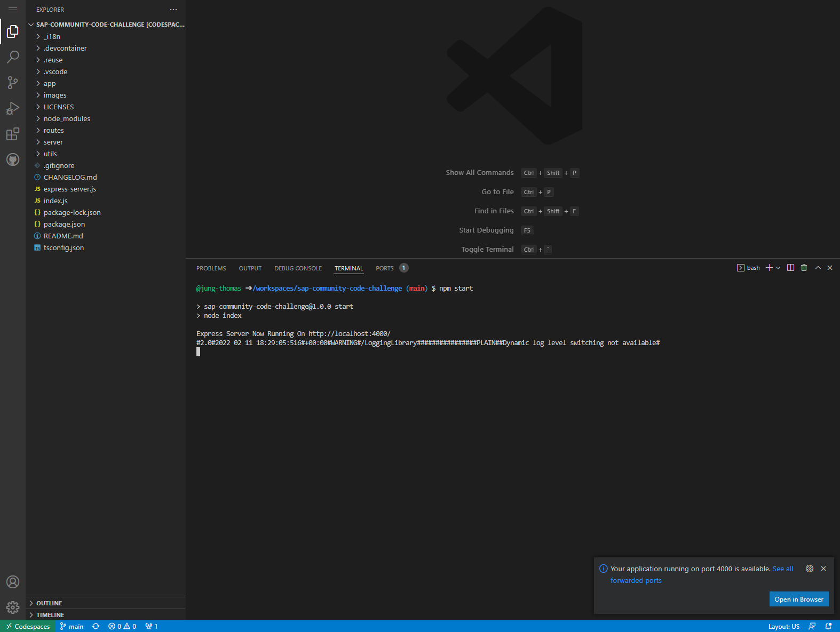The height and width of the screenshot is (632, 840).
Task: Open package.json file
Action: pyautogui.click(x=106, y=224)
